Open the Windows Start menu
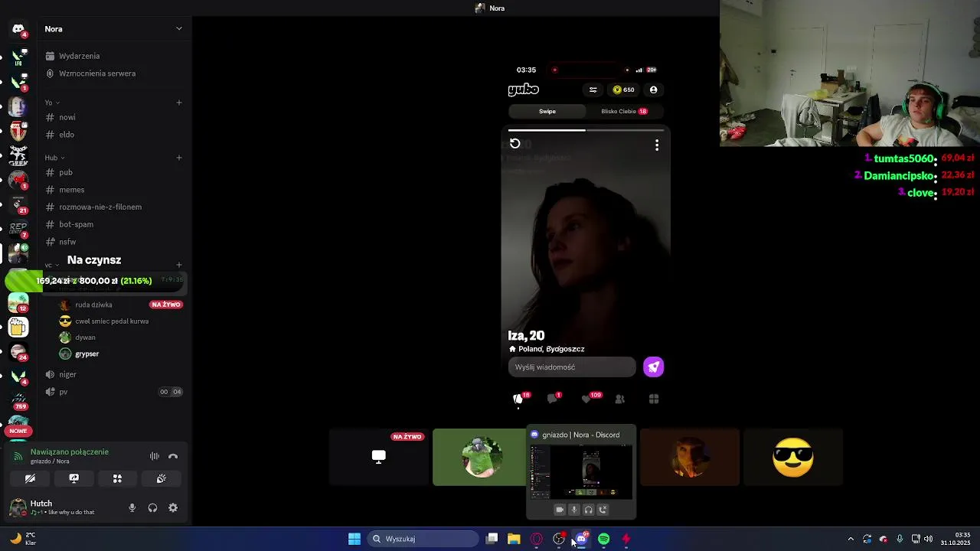This screenshot has height=551, width=980. 354,539
